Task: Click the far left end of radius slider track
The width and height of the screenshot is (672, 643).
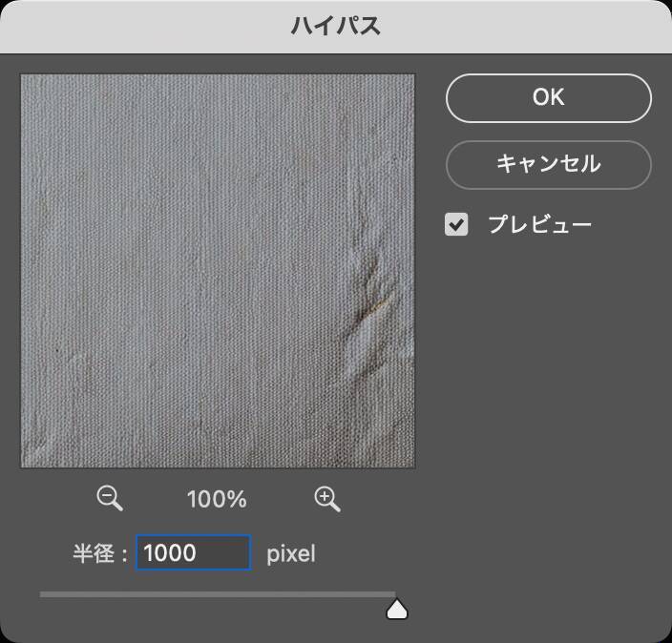Action: [42, 594]
